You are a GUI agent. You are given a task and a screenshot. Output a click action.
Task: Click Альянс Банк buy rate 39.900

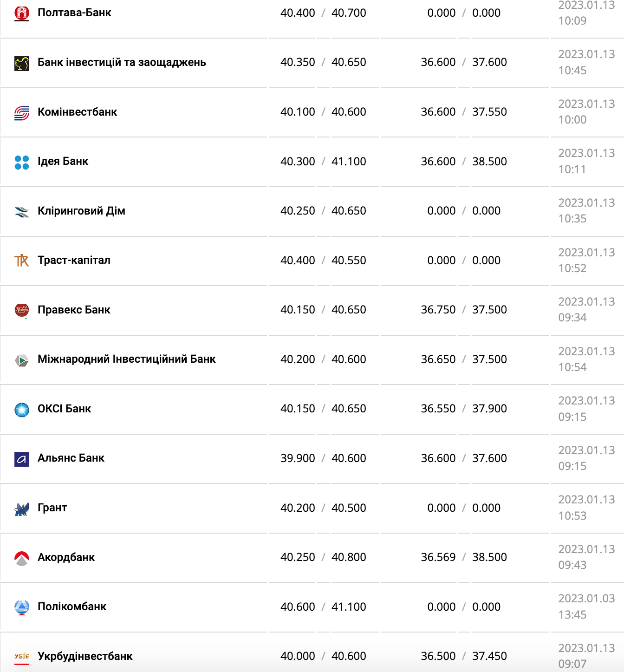click(x=298, y=458)
